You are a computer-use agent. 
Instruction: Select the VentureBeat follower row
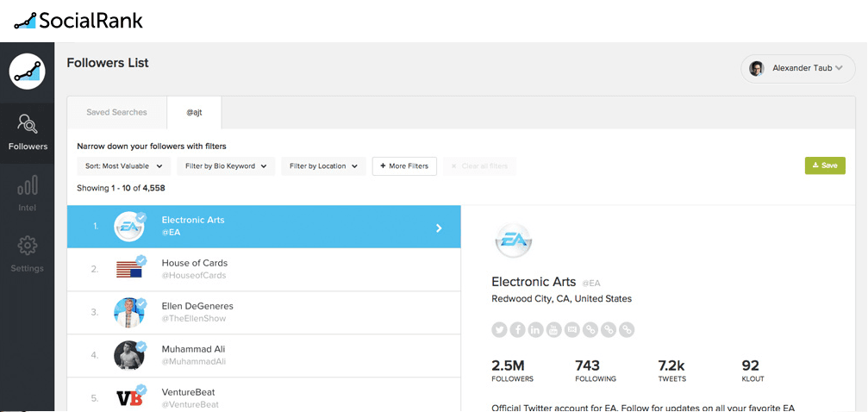[x=264, y=395]
